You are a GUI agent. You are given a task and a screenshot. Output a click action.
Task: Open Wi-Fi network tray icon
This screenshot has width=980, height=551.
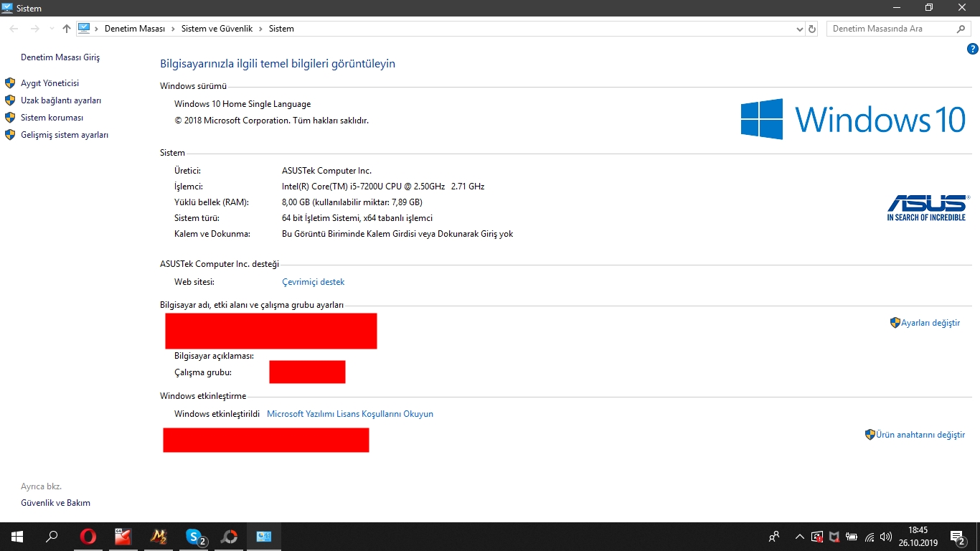pos(870,537)
